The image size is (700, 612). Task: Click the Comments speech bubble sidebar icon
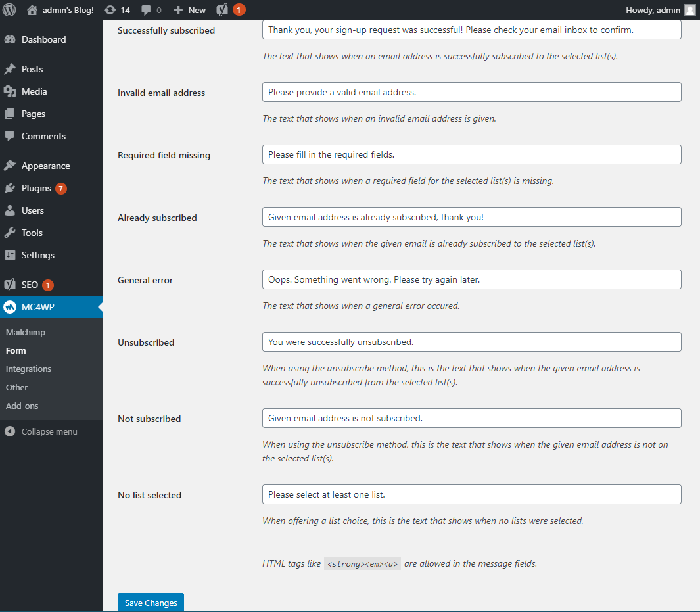click(10, 136)
